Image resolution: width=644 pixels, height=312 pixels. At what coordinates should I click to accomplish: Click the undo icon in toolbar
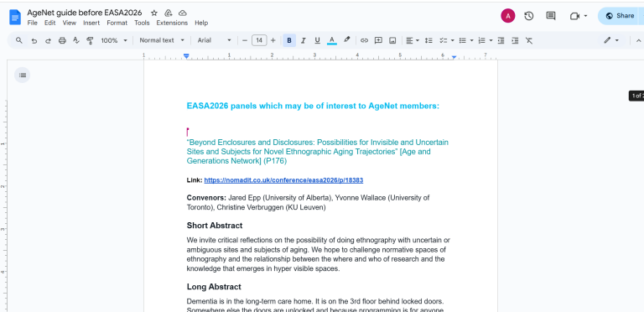[34, 40]
